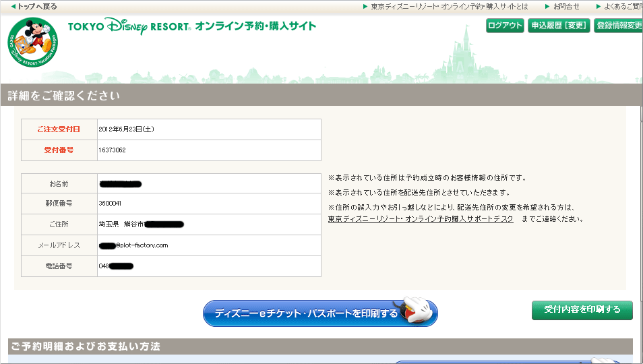Click ご予約明細およびお支払い方法 section heading
Image resolution: width=643 pixels, height=364 pixels.
click(x=86, y=346)
